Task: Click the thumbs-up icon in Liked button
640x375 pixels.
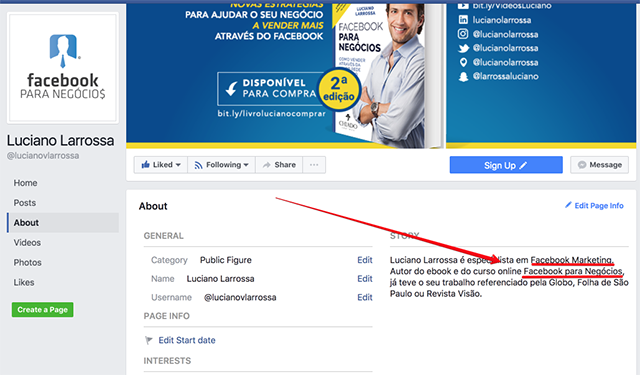Action: pyautogui.click(x=145, y=165)
